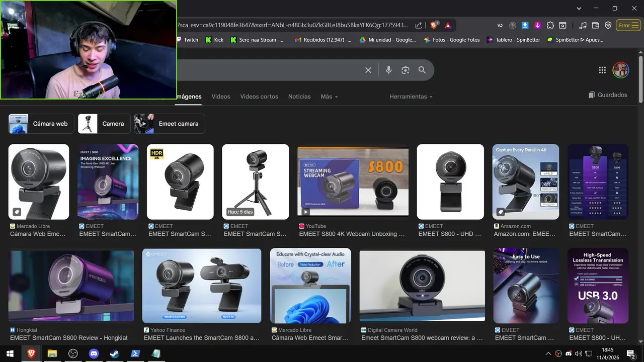This screenshot has width=644, height=362.
Task: Open the Guardados saved items
Action: point(608,95)
